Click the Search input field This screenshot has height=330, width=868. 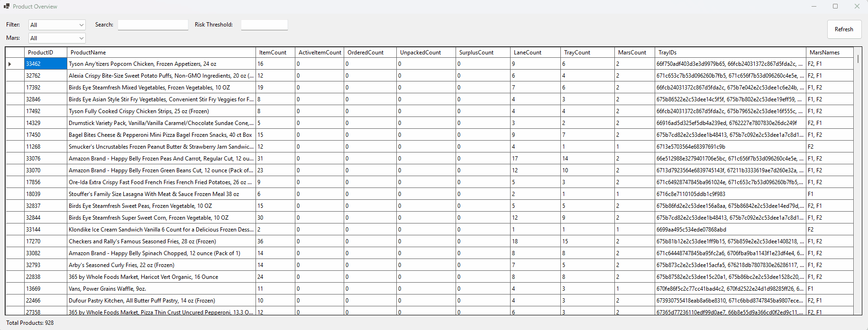[x=153, y=25]
